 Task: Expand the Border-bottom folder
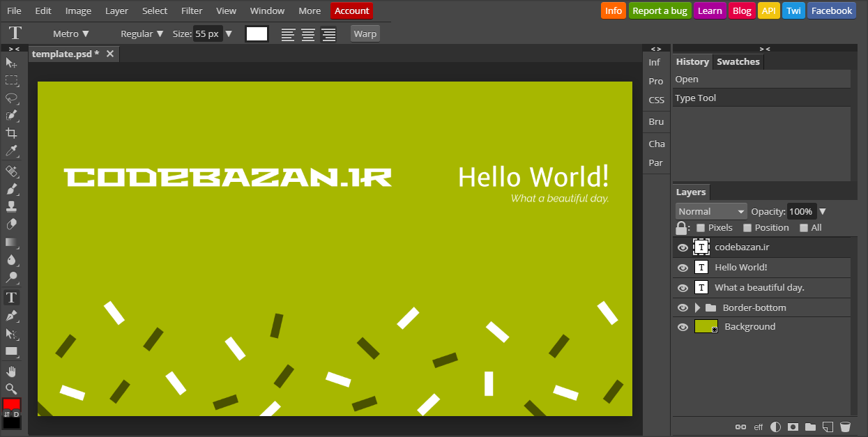[x=697, y=308]
